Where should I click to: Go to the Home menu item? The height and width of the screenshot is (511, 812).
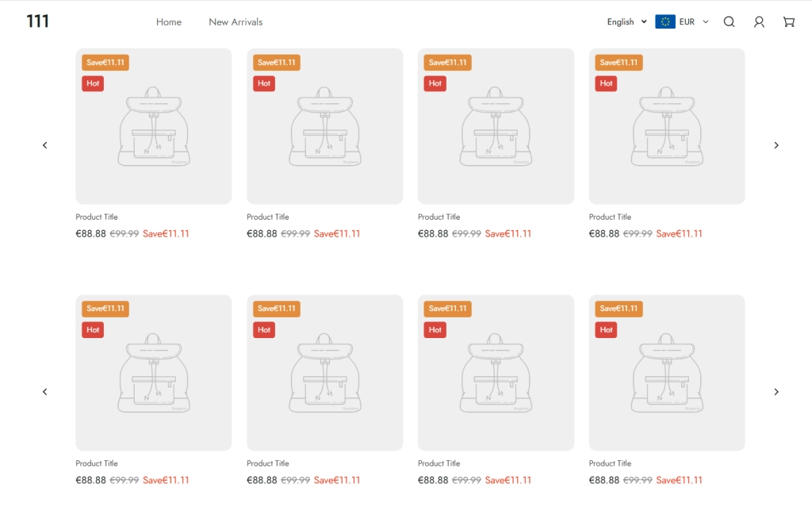pos(169,22)
